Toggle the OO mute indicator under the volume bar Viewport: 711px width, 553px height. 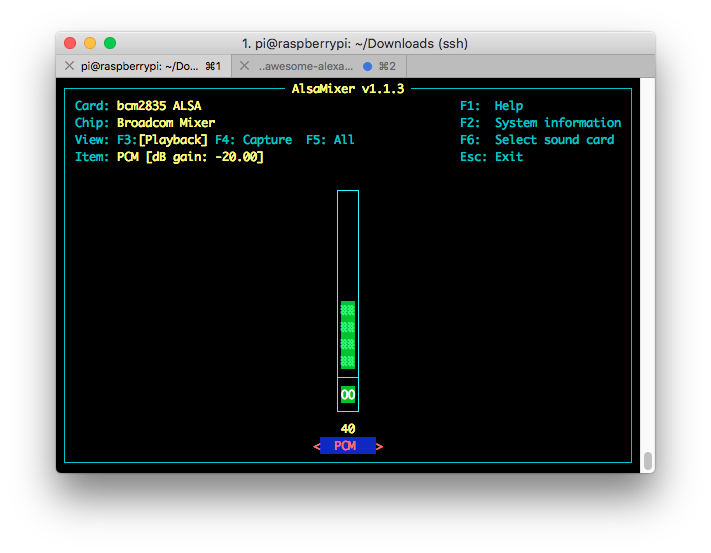(348, 395)
